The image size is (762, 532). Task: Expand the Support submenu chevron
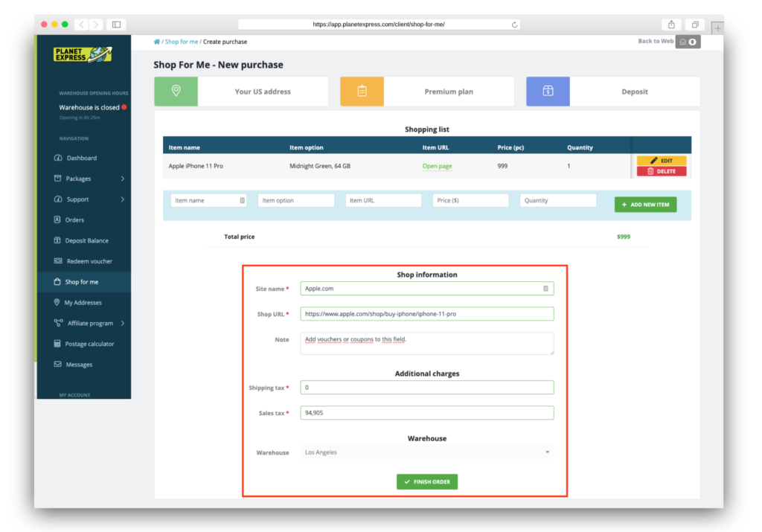(123, 199)
